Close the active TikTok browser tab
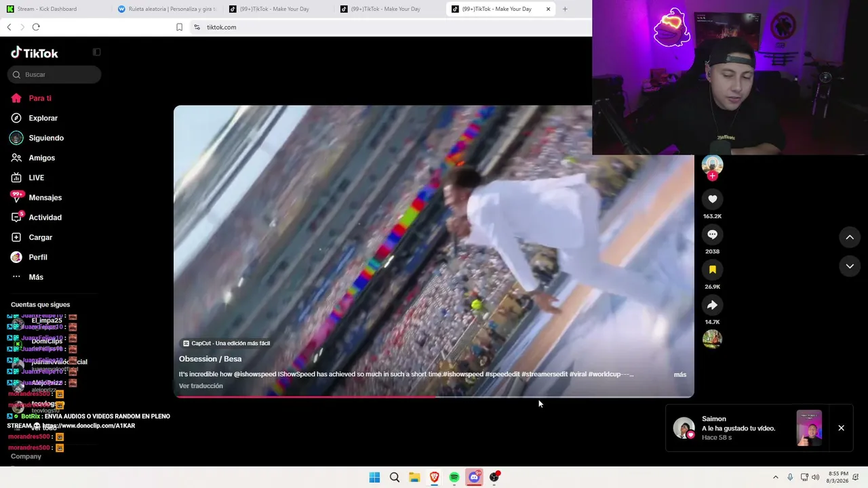This screenshot has width=868, height=488. coord(548,9)
